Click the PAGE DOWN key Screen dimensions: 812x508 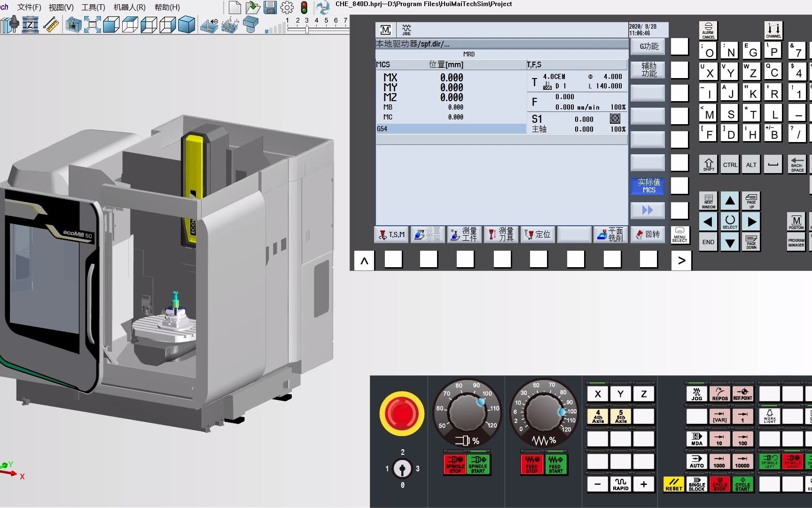(751, 242)
